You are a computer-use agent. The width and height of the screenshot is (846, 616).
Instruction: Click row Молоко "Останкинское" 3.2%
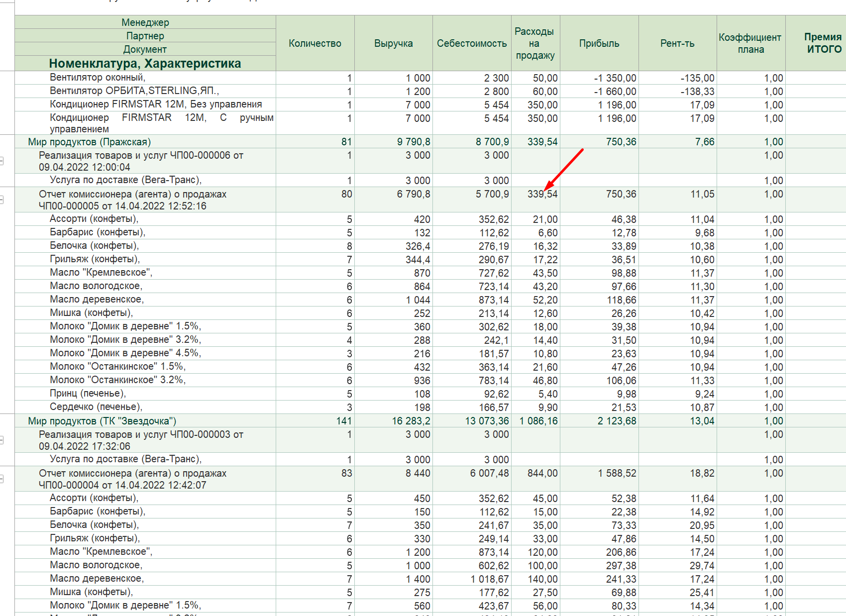[118, 380]
